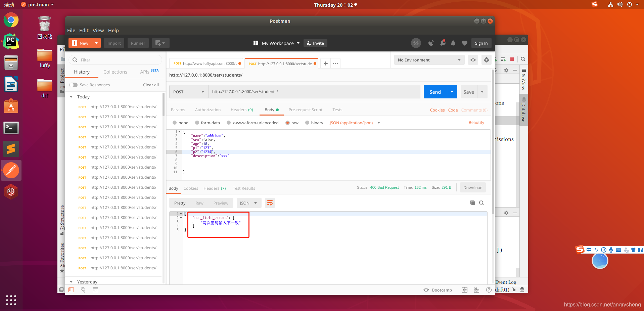
Task: Open the tab options ellipsis menu
Action: tap(335, 63)
